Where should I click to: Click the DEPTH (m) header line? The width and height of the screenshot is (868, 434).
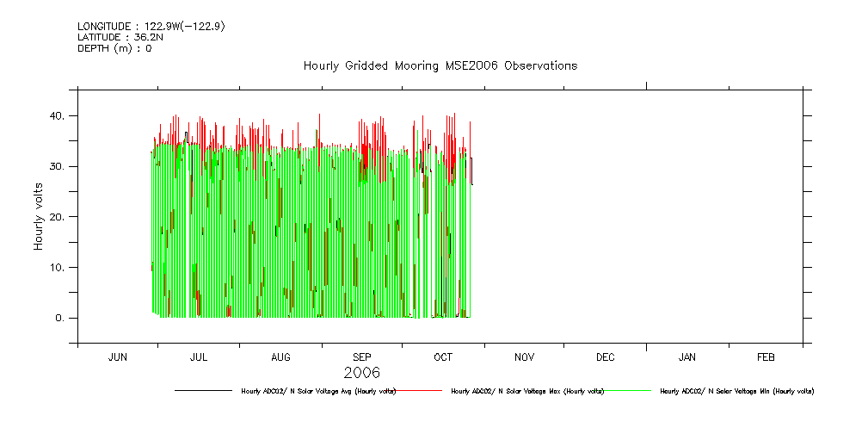pyautogui.click(x=114, y=49)
